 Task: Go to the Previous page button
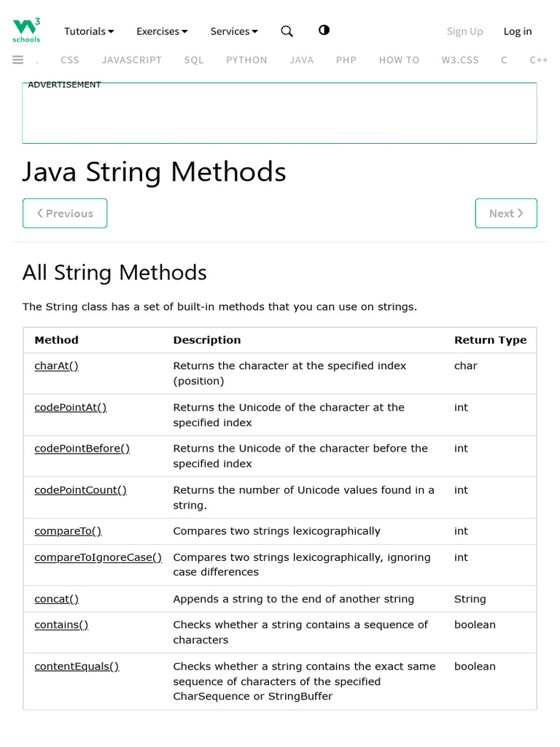[65, 213]
